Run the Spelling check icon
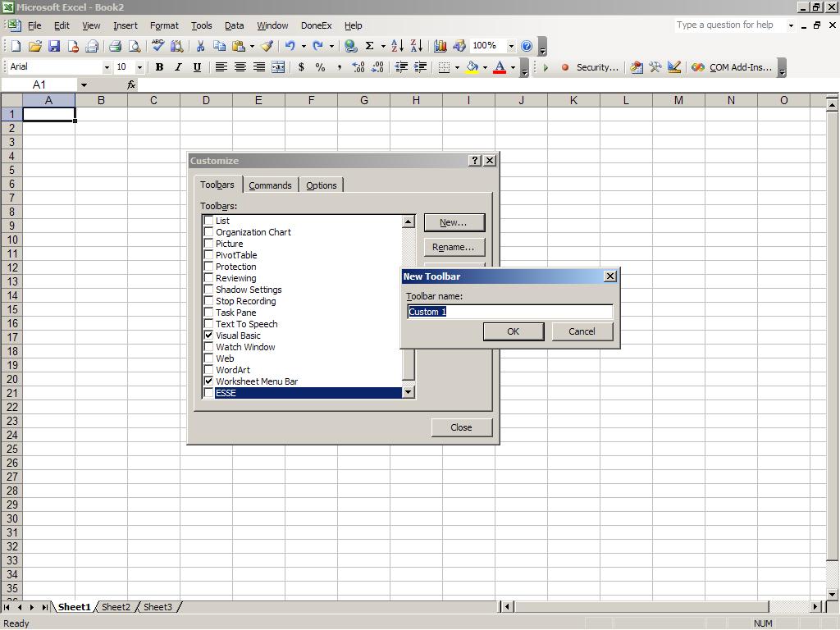This screenshot has height=630, width=840. pos(157,46)
